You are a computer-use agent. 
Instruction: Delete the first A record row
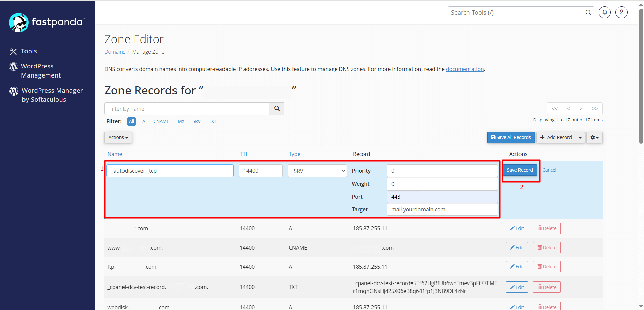click(547, 228)
